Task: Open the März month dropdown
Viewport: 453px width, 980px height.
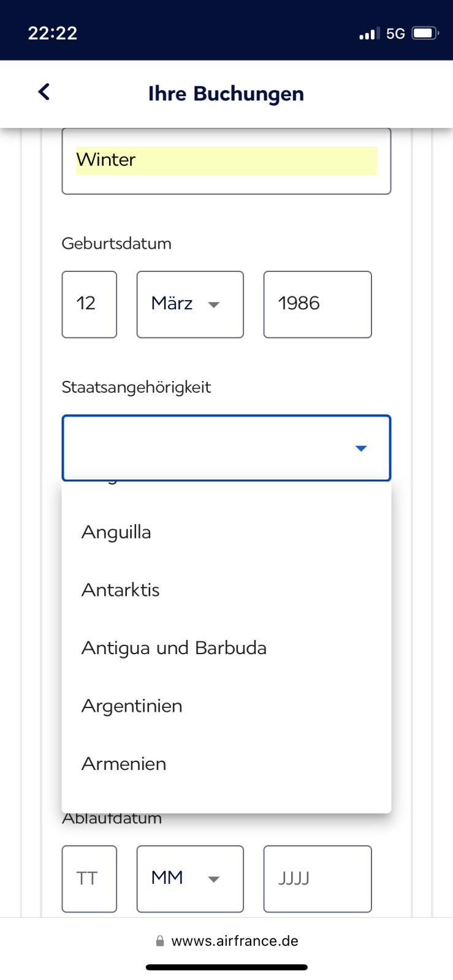Action: click(x=190, y=304)
